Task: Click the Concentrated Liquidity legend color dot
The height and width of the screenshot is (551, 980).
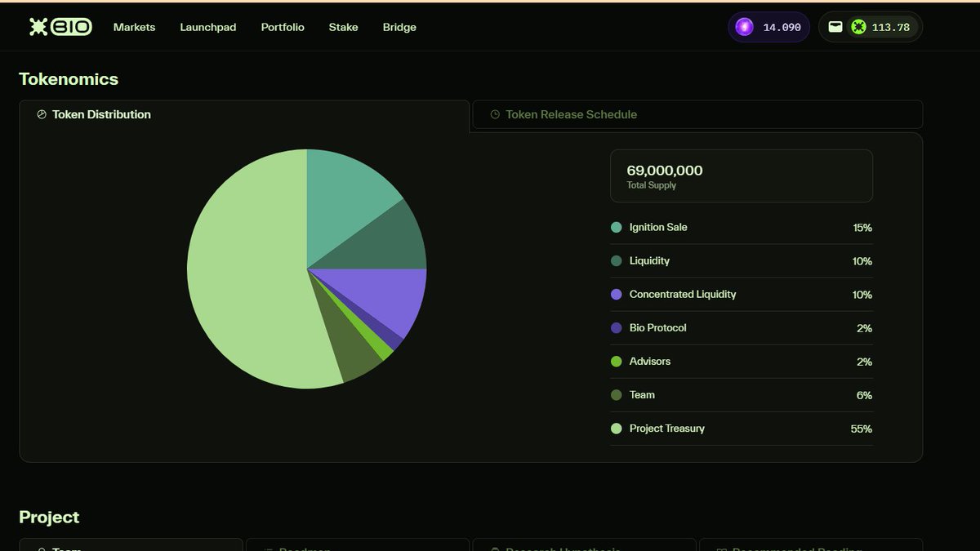Action: coord(617,295)
